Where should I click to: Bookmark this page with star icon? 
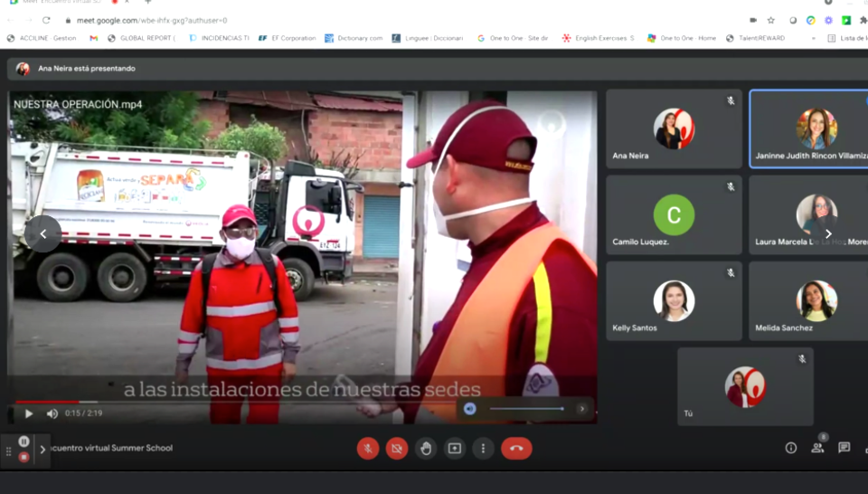pos(770,21)
